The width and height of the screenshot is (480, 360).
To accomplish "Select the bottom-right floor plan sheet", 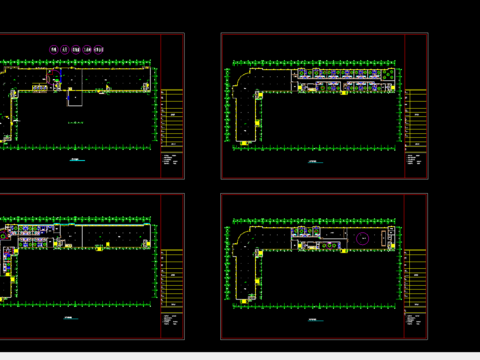I will coord(324,267).
